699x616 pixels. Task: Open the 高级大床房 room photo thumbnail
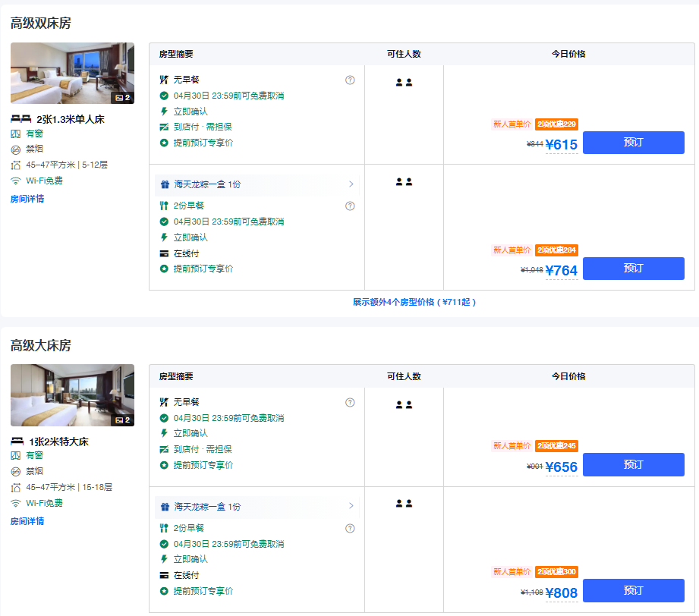click(72, 395)
